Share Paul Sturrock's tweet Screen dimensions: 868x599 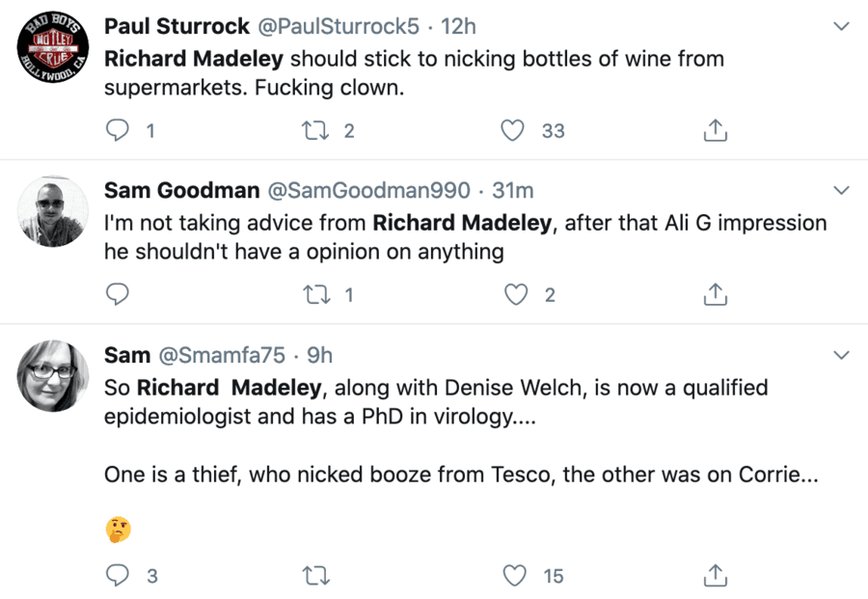click(x=715, y=130)
